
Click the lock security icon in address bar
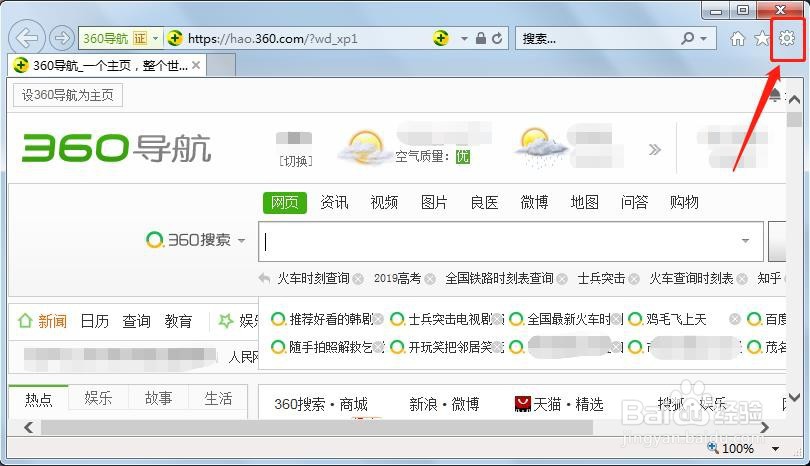[x=480, y=38]
